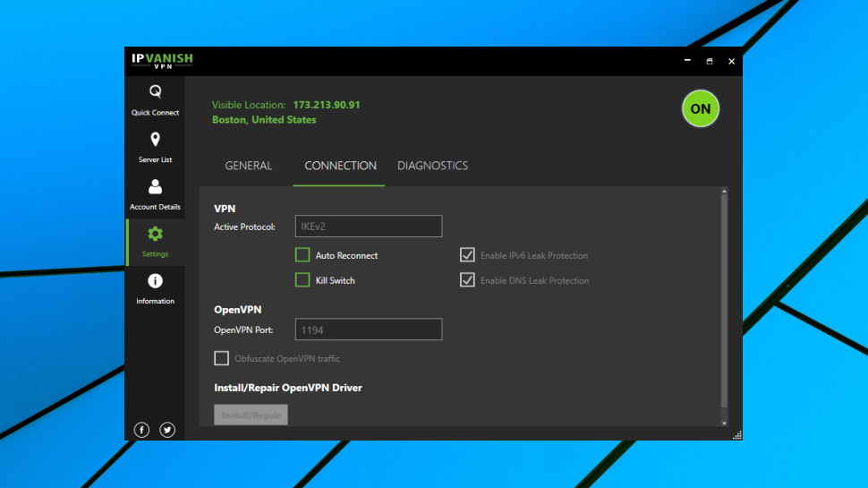
Task: Click the Boston, United States location text
Action: click(264, 120)
